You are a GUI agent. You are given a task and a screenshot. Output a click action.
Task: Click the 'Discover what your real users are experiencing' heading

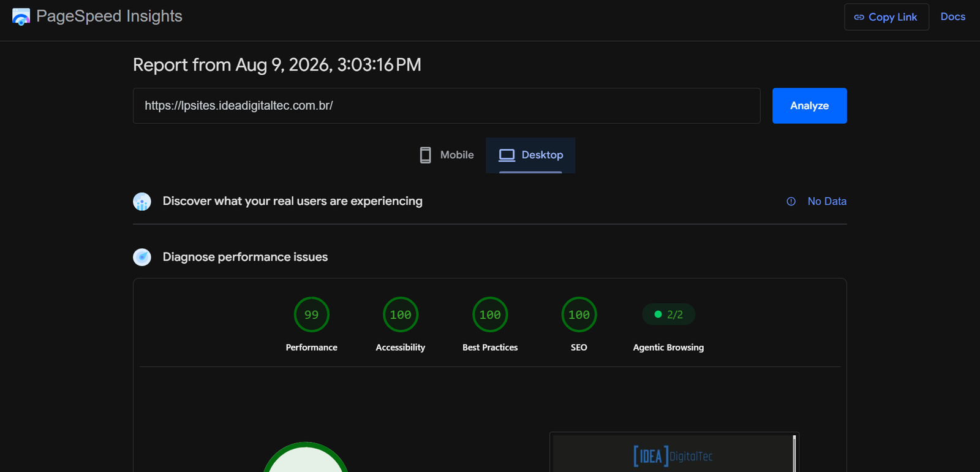293,201
